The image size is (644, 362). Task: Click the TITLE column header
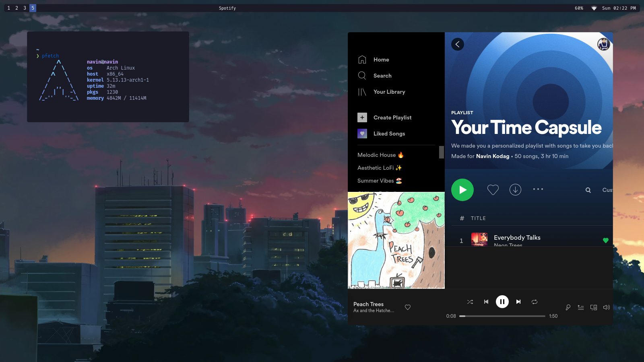point(478,218)
